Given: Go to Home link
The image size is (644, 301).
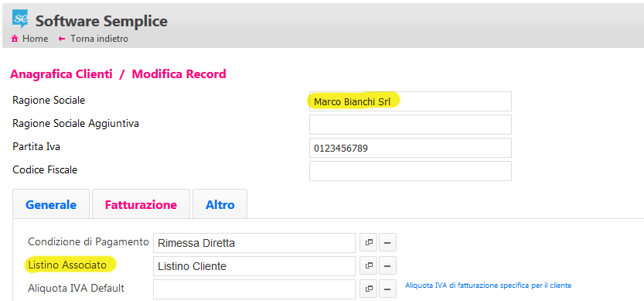Looking at the screenshot, I should coord(35,39).
